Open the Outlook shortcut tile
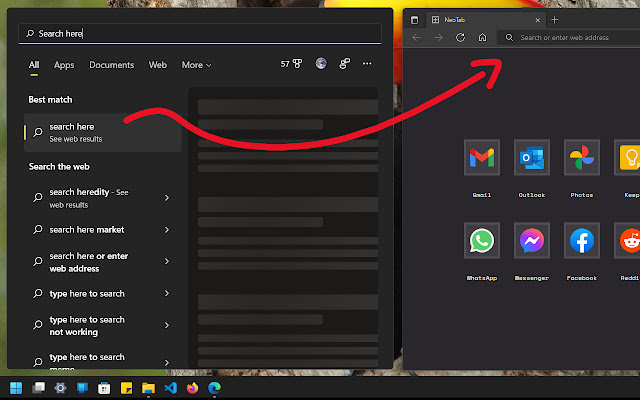 click(532, 158)
